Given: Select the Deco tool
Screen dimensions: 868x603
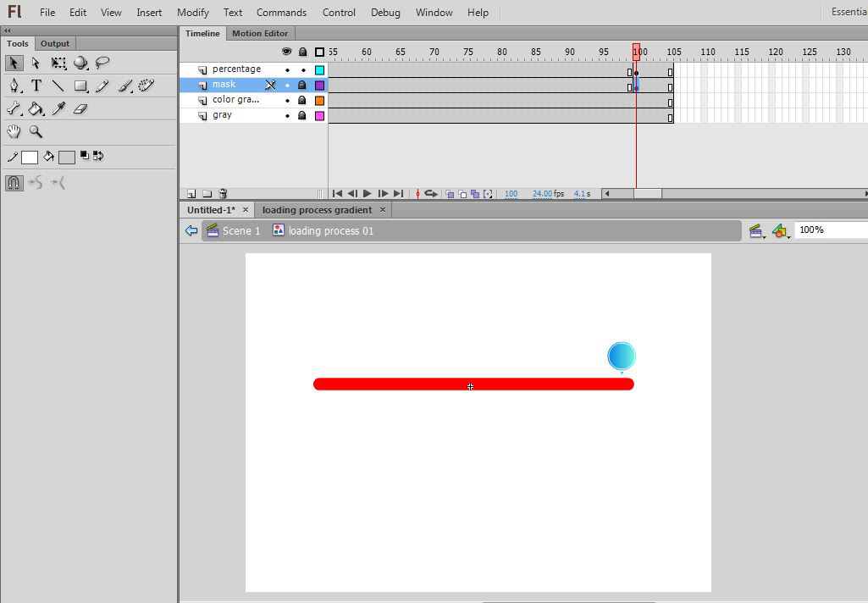Looking at the screenshot, I should click(147, 86).
